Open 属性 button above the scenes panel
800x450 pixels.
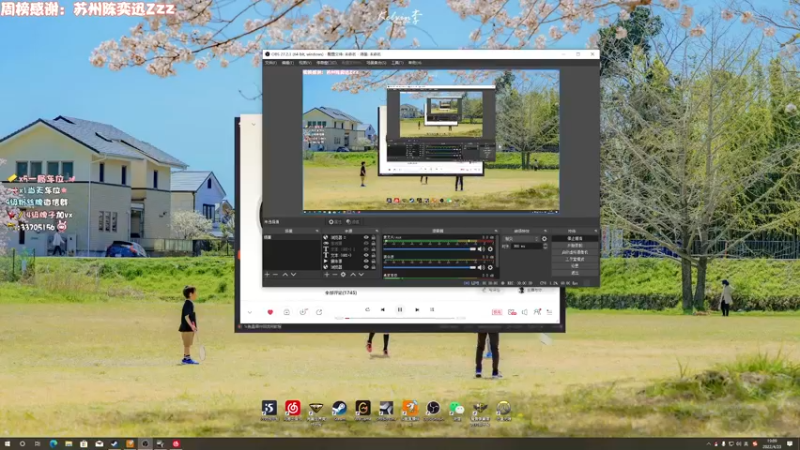pyautogui.click(x=335, y=222)
